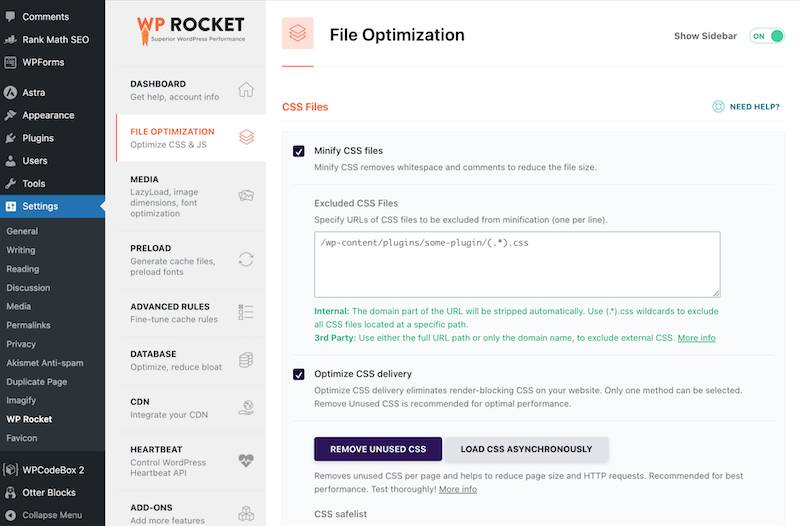Click the Need Help lifebuoy icon

718,106
